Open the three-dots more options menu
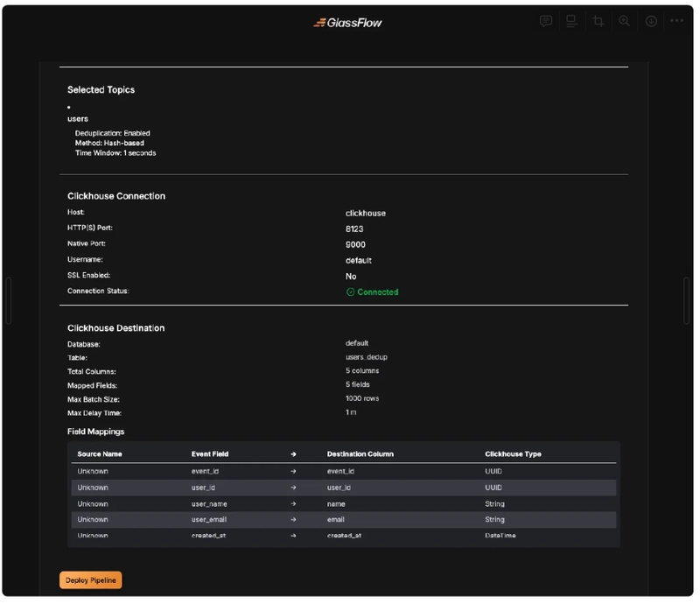 click(676, 20)
